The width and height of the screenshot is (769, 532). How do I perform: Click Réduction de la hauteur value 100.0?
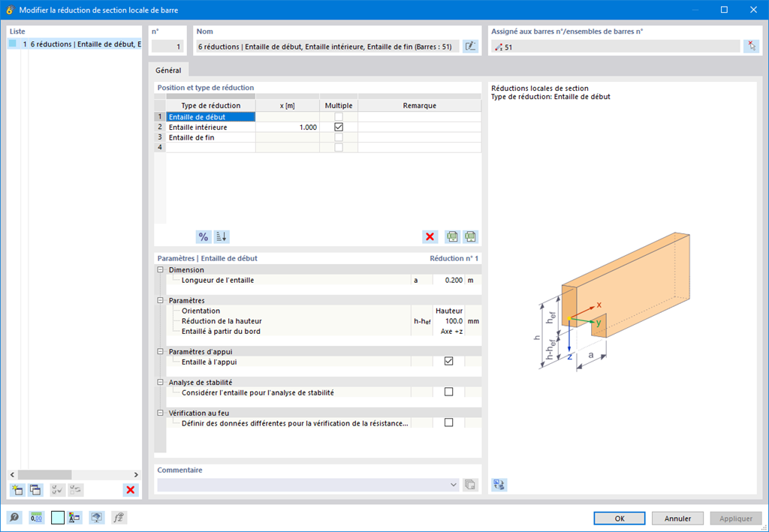[x=449, y=321]
